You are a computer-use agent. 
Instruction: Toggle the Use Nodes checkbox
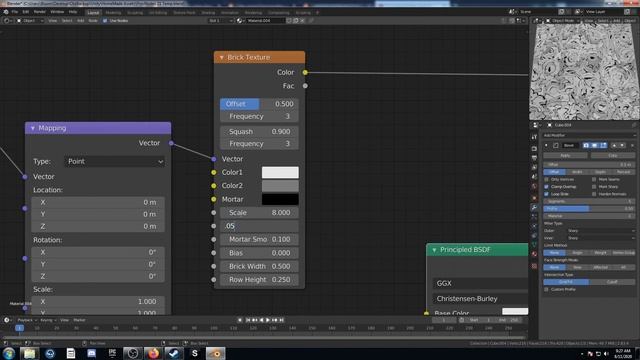click(105, 20)
